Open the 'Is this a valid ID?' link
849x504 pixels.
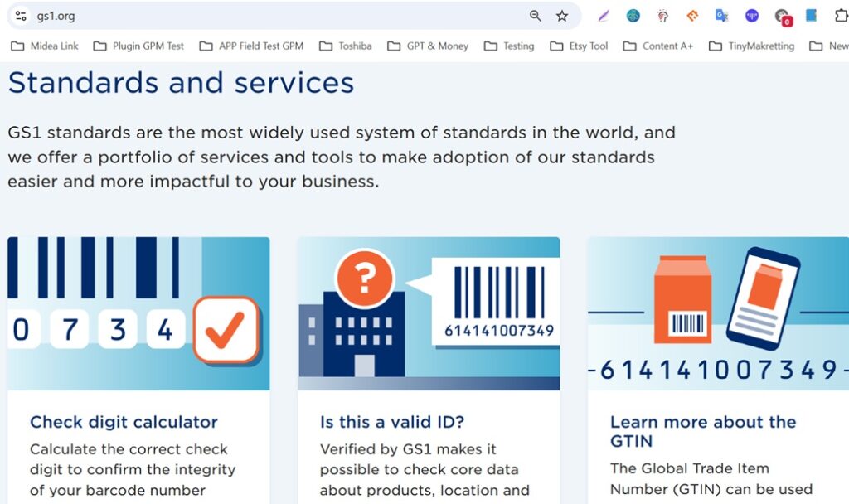(x=391, y=422)
